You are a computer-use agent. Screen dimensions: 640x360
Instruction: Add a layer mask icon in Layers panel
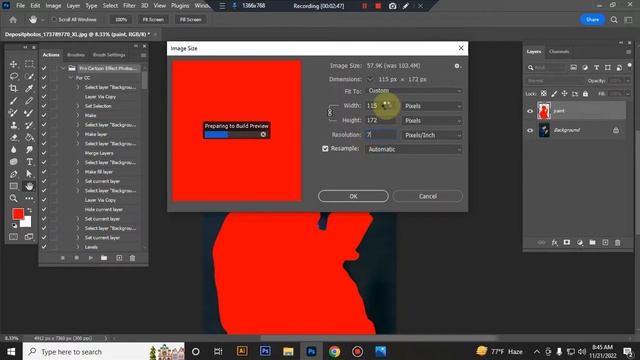tap(567, 242)
